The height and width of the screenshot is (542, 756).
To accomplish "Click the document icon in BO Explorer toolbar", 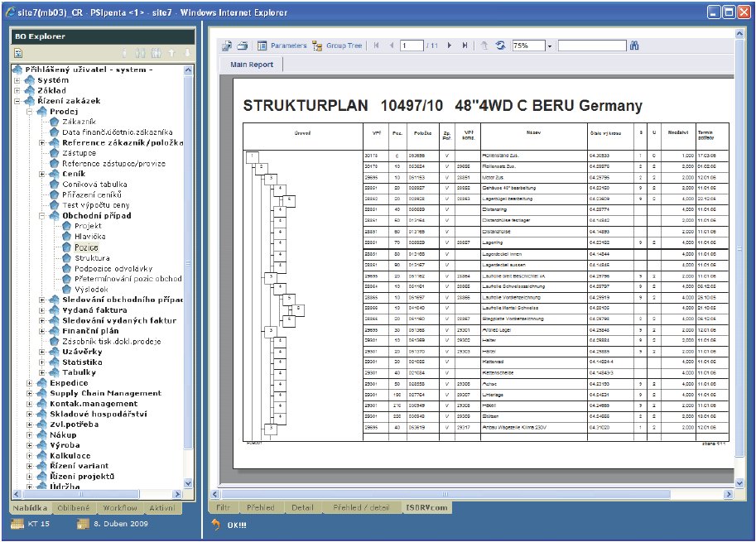I will (18, 53).
